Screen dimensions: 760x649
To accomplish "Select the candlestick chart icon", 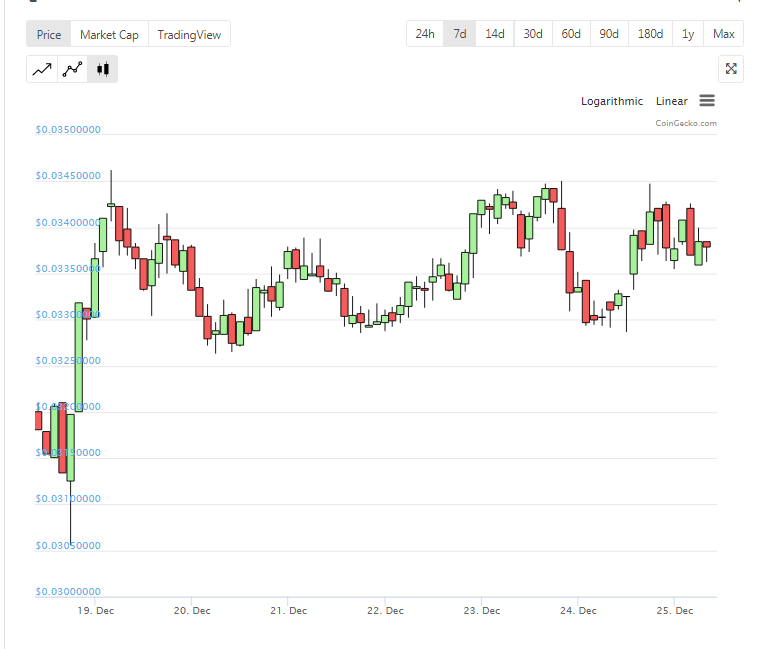I will (x=103, y=69).
